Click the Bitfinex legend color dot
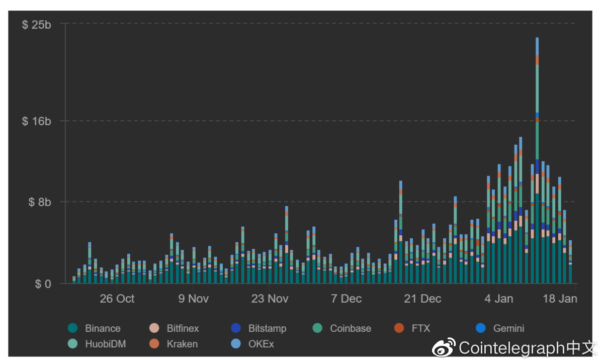This screenshot has height=364, width=603. 154,328
